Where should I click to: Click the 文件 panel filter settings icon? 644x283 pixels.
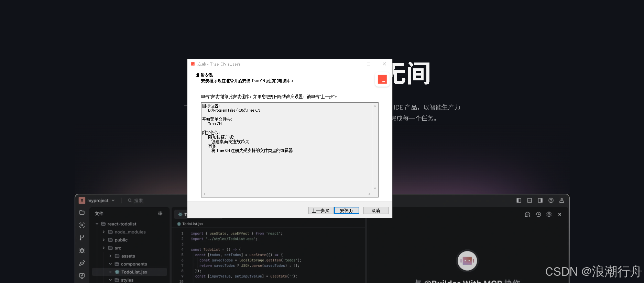point(160,214)
